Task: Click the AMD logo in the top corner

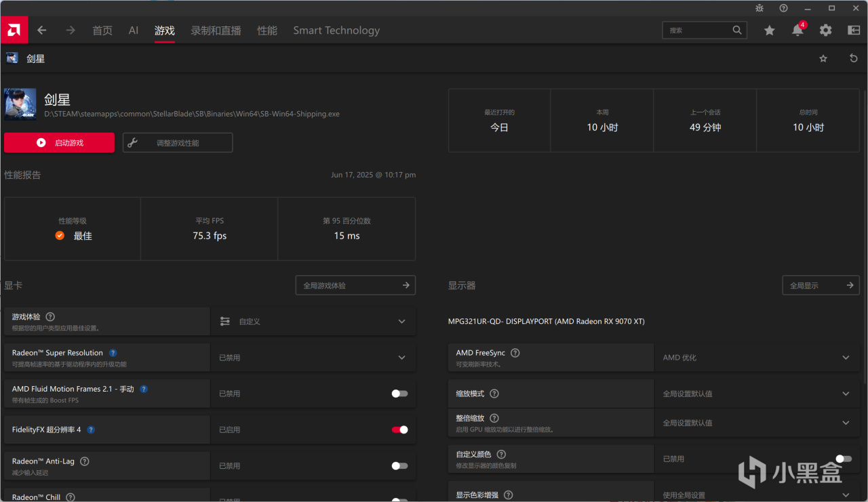Action: click(14, 30)
